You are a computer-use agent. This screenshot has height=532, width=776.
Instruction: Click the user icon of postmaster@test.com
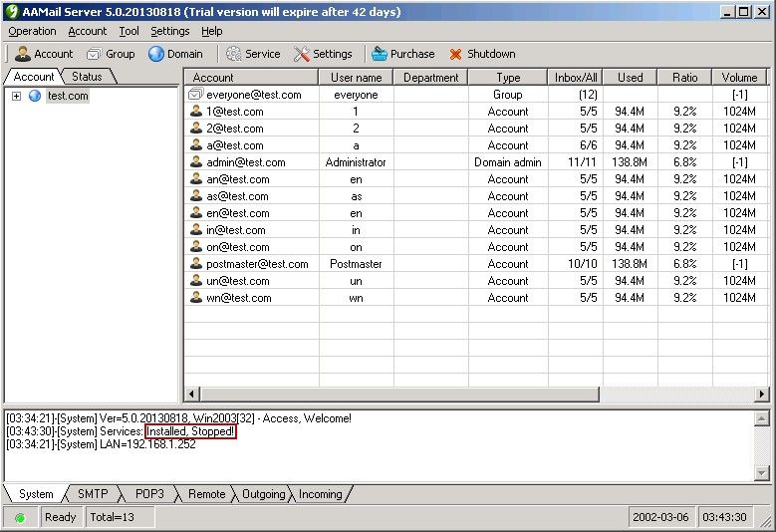tap(196, 263)
